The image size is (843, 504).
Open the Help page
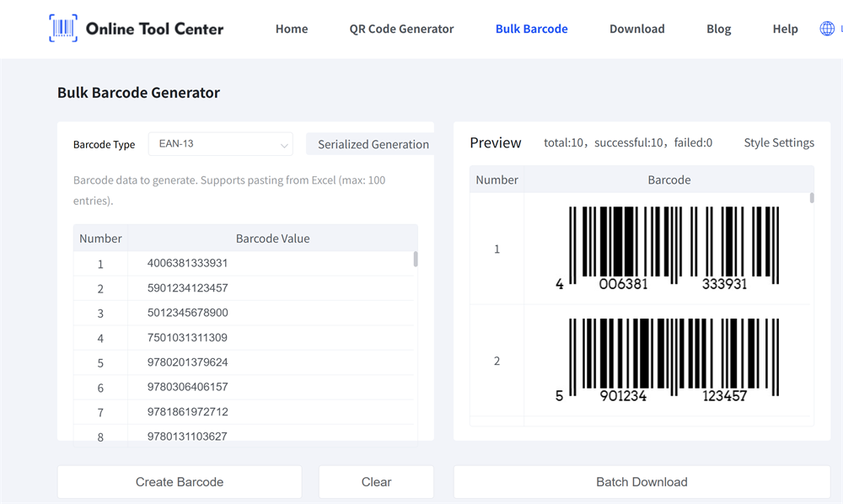(x=785, y=28)
